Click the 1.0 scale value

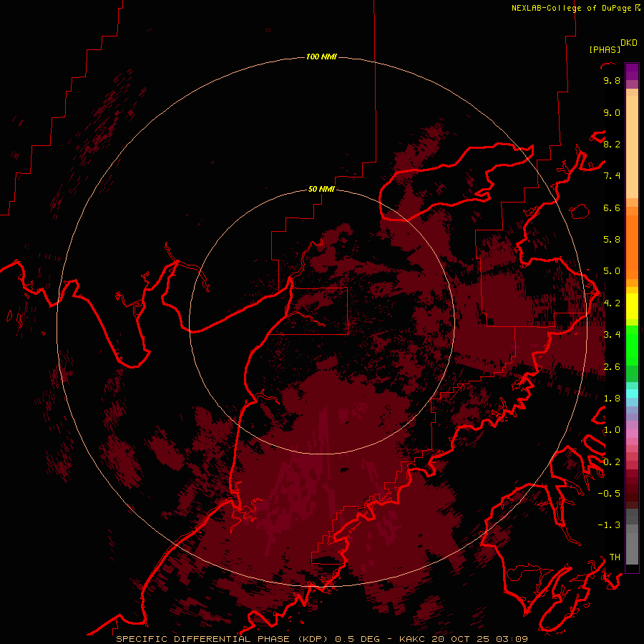pos(612,430)
